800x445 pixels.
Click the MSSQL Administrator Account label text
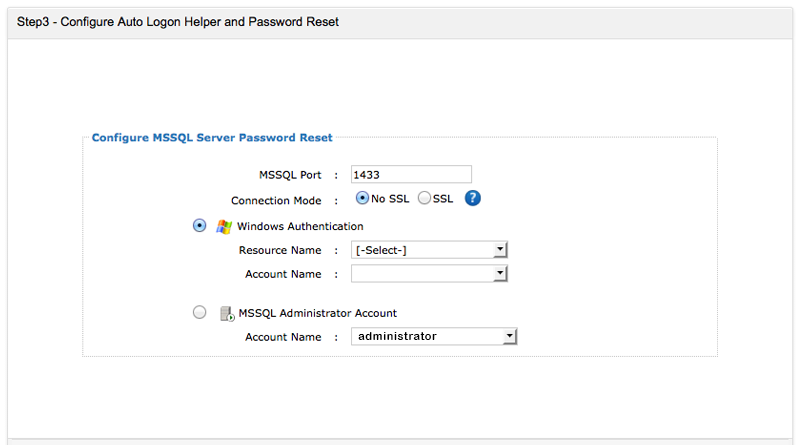(x=318, y=313)
